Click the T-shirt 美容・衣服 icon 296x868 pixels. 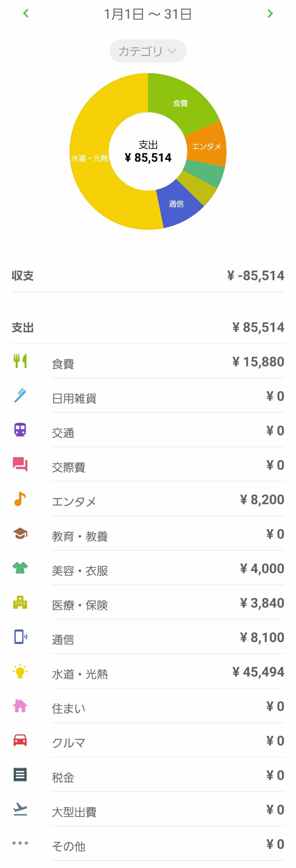[x=20, y=568]
